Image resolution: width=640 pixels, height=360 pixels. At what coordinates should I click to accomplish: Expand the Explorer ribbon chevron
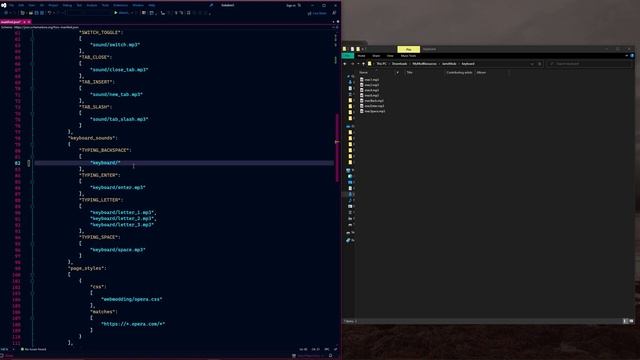pyautogui.click(x=627, y=56)
